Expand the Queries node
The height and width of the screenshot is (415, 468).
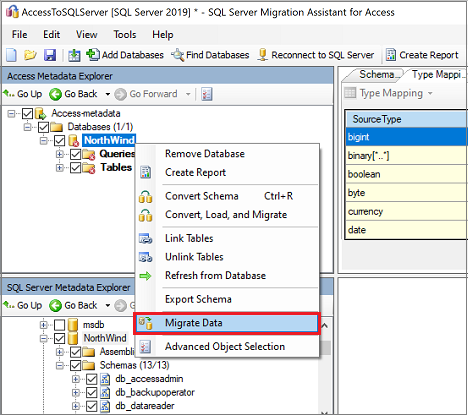pyautogui.click(x=60, y=154)
